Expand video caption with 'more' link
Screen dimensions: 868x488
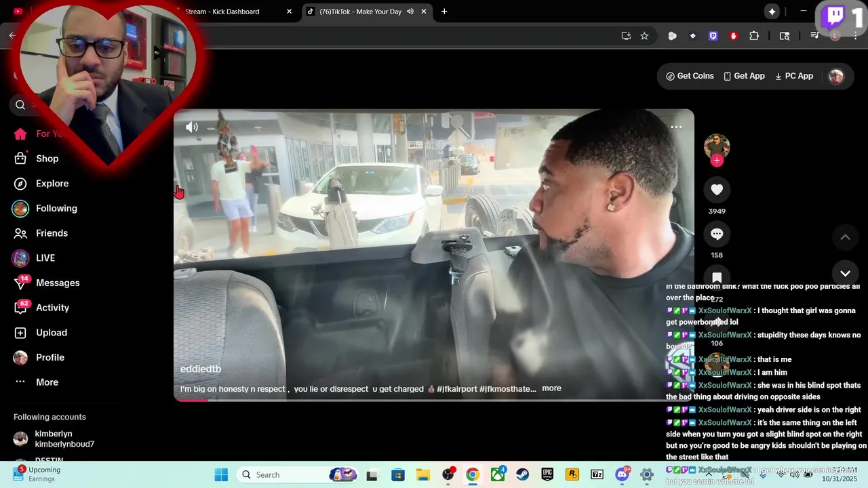coord(551,388)
